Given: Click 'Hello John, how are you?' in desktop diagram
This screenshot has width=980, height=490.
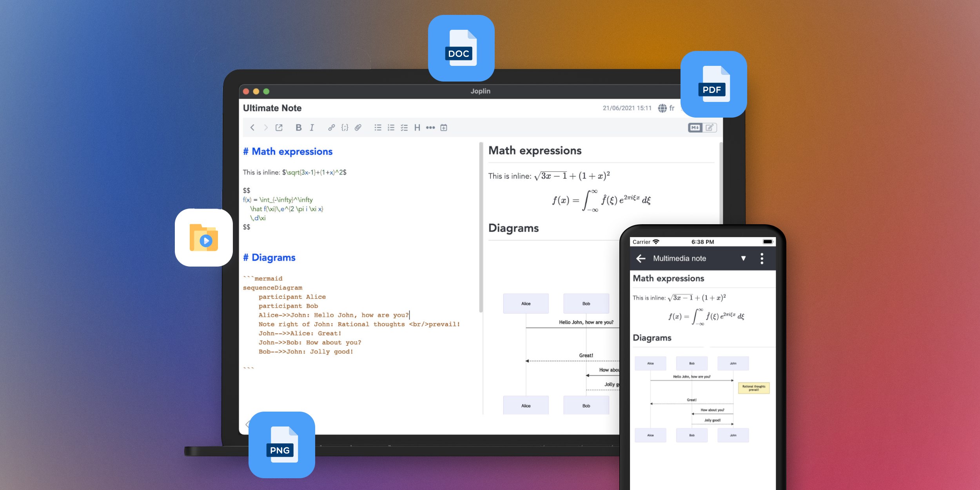Looking at the screenshot, I should point(586,322).
